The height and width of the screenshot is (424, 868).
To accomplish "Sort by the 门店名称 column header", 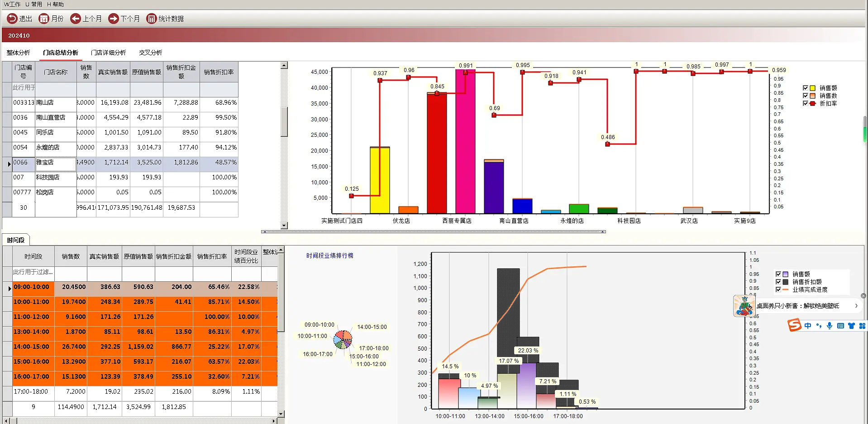I will coord(56,72).
